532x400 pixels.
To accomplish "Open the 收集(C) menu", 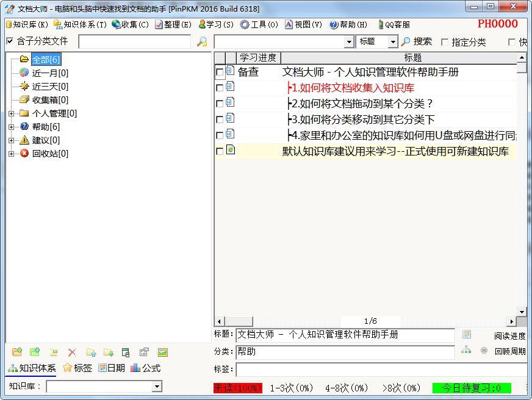I will tap(131, 24).
